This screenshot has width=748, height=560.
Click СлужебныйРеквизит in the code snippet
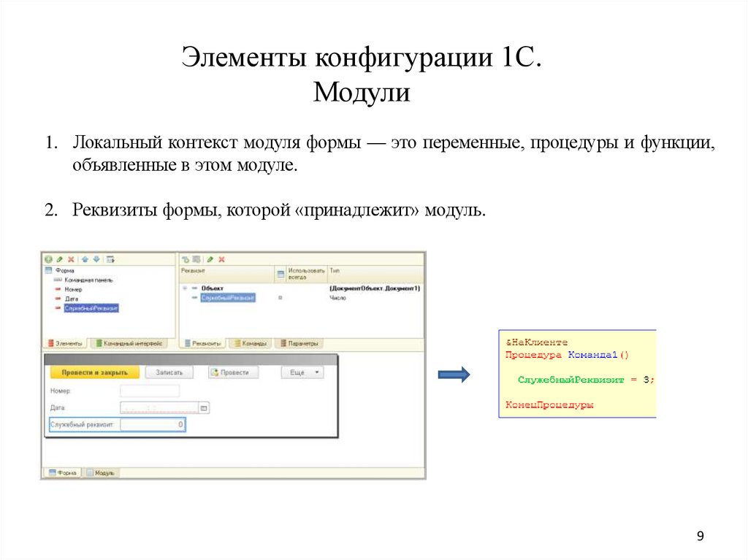[571, 380]
